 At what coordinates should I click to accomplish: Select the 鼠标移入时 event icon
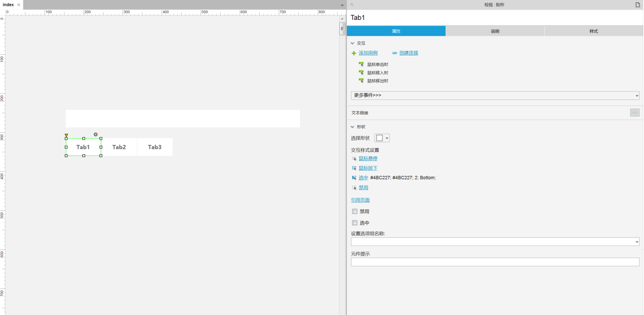click(x=361, y=73)
